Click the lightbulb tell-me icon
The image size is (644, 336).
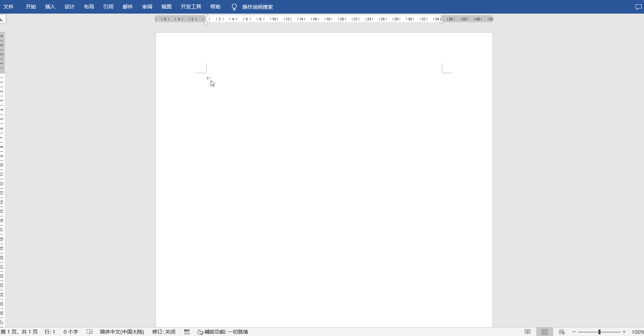(234, 7)
